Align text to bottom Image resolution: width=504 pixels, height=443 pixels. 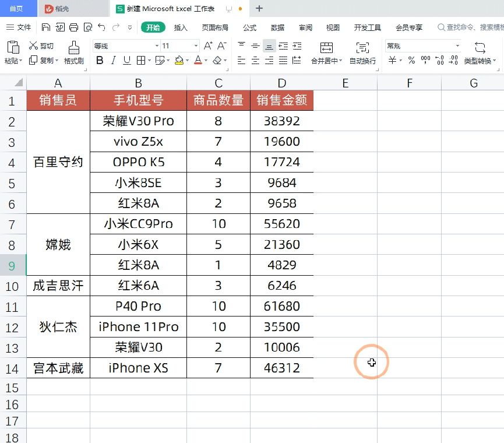tap(269, 46)
